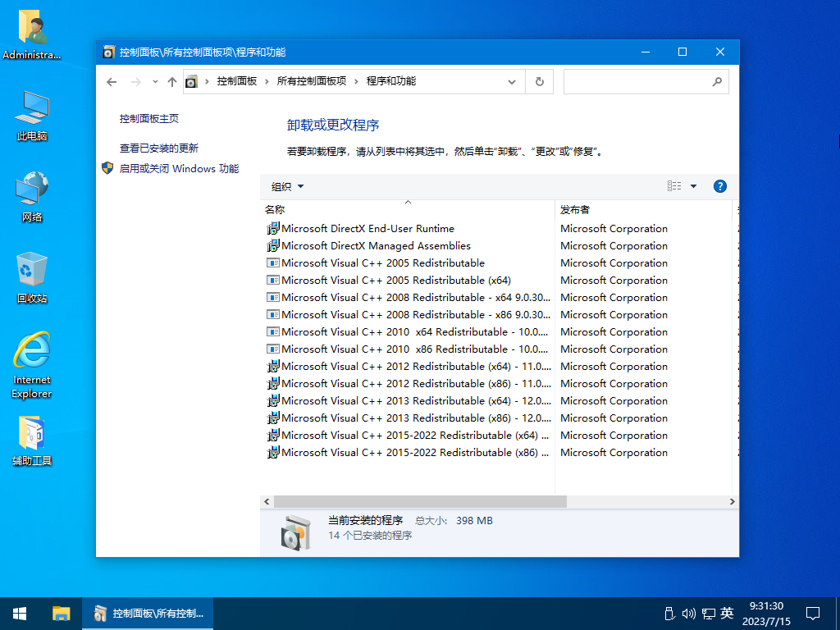This screenshot has width=840, height=630.
Task: Open the recent locations dropdown arrow
Action: pos(155,82)
